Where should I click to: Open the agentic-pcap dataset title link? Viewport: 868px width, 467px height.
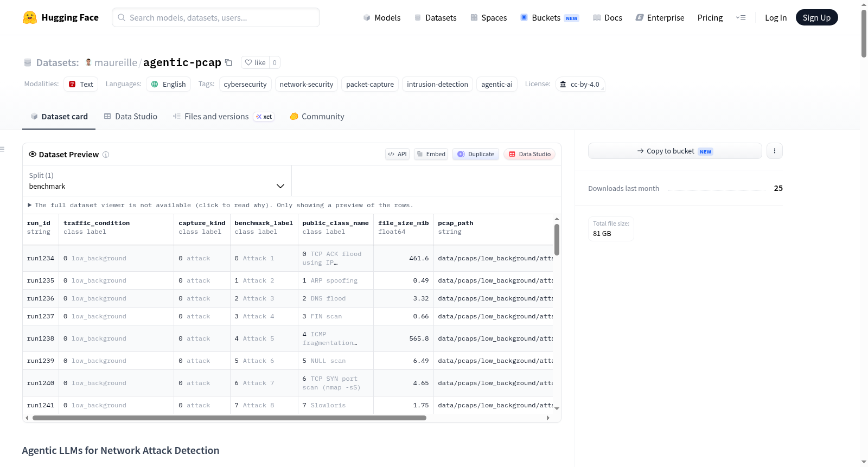click(182, 62)
